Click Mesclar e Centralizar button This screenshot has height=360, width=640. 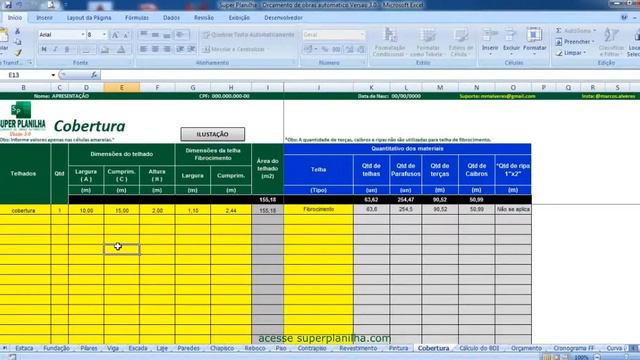tap(235, 49)
